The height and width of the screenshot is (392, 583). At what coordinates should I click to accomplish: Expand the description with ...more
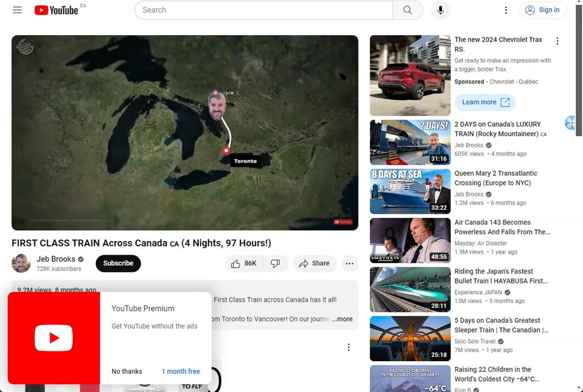point(342,319)
